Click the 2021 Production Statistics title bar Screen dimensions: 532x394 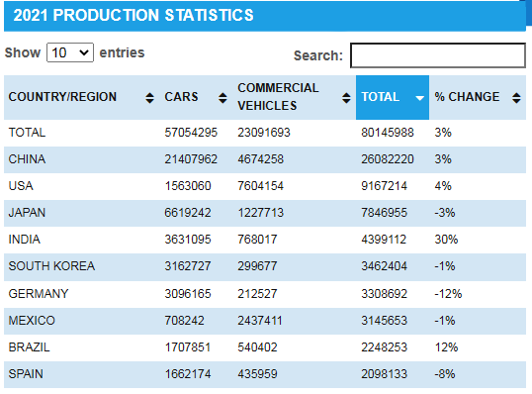(x=265, y=16)
